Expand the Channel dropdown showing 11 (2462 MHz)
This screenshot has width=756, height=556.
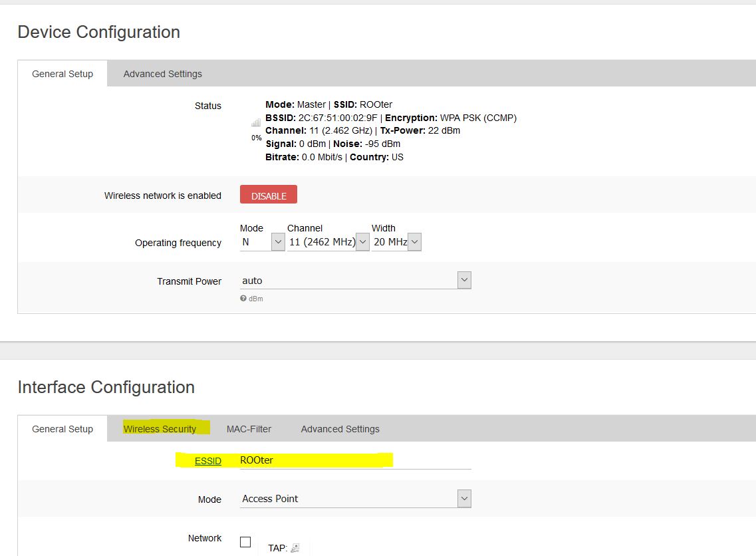pyautogui.click(x=328, y=243)
